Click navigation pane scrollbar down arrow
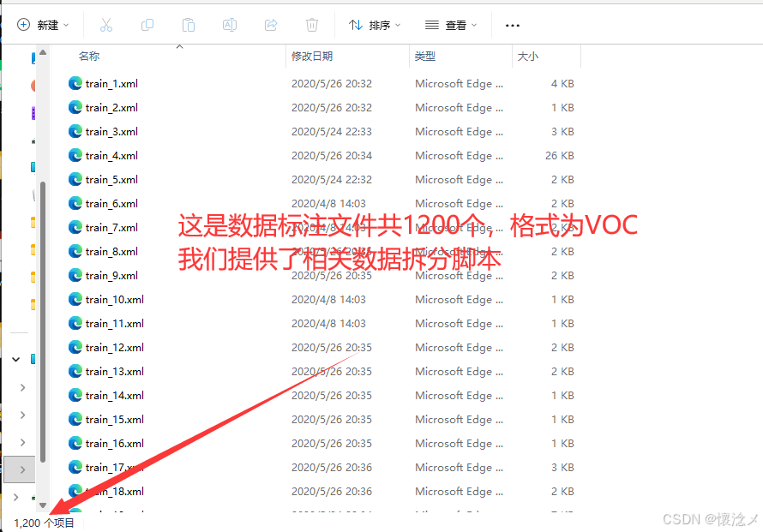763x532 pixels. point(43,505)
